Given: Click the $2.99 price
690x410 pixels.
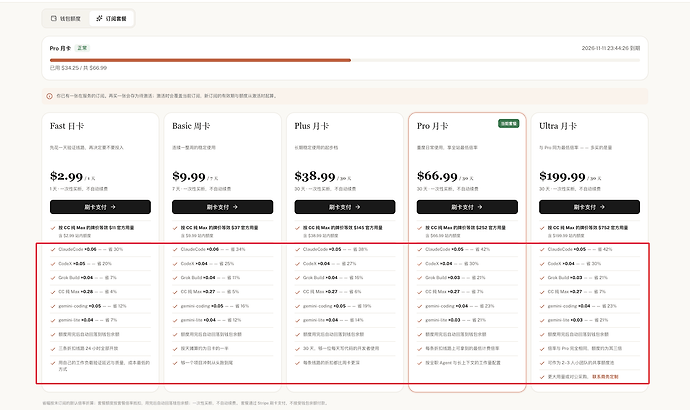Looking at the screenshot, I should (66, 176).
